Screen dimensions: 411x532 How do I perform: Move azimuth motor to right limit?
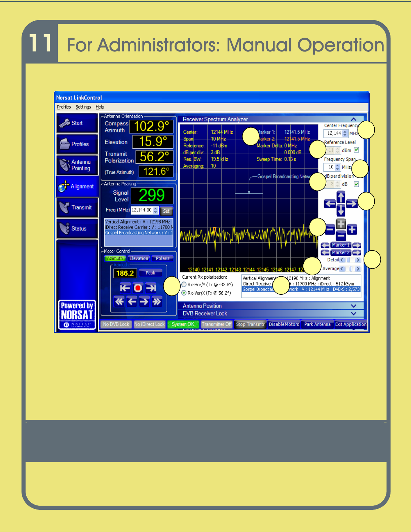pos(151,288)
